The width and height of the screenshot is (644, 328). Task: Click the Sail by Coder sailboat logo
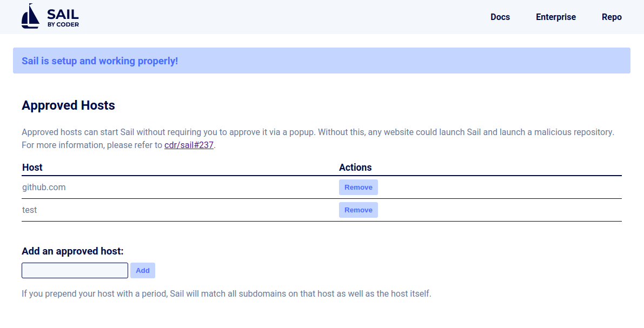pyautogui.click(x=50, y=16)
